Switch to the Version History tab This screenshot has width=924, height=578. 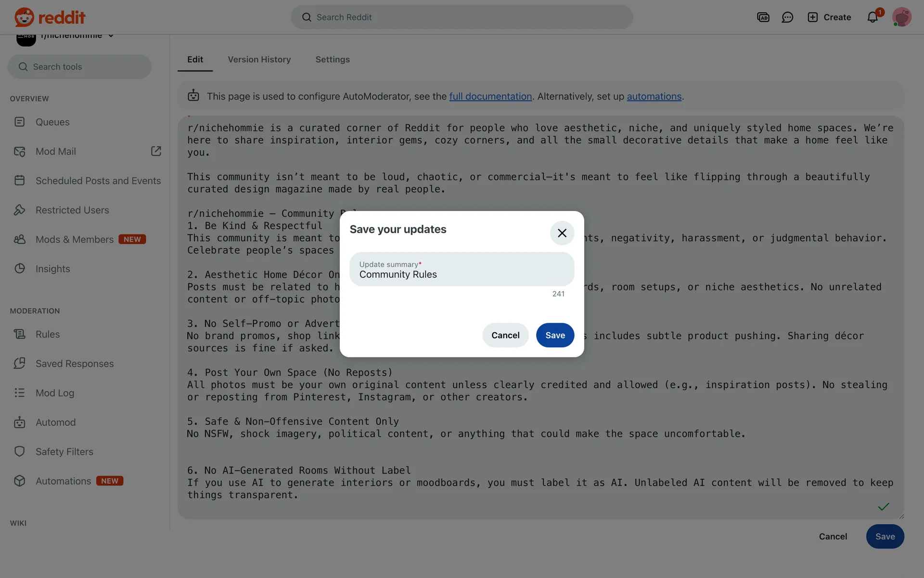pos(259,60)
